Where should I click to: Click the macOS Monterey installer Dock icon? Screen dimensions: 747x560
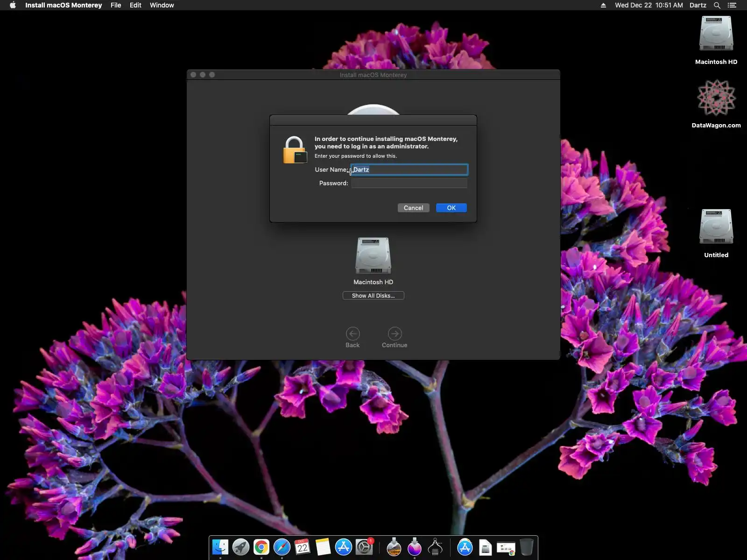click(415, 547)
